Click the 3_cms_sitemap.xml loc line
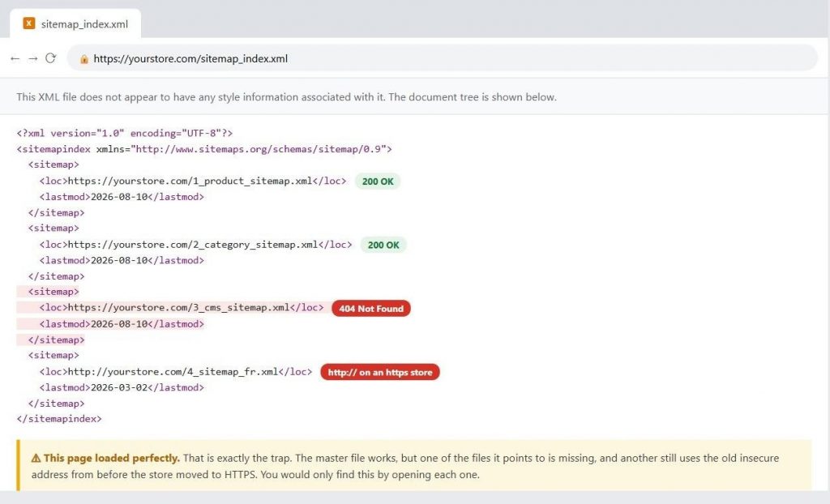The image size is (830, 504). click(x=181, y=308)
